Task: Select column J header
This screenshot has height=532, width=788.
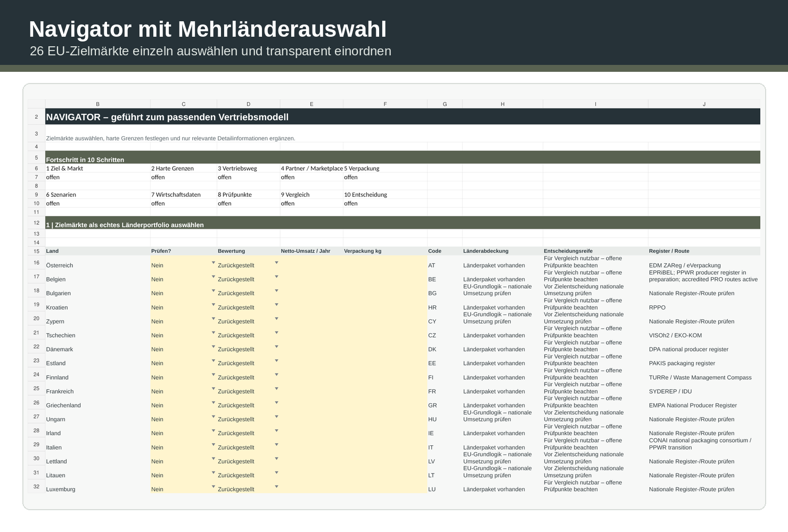Action: tap(704, 104)
